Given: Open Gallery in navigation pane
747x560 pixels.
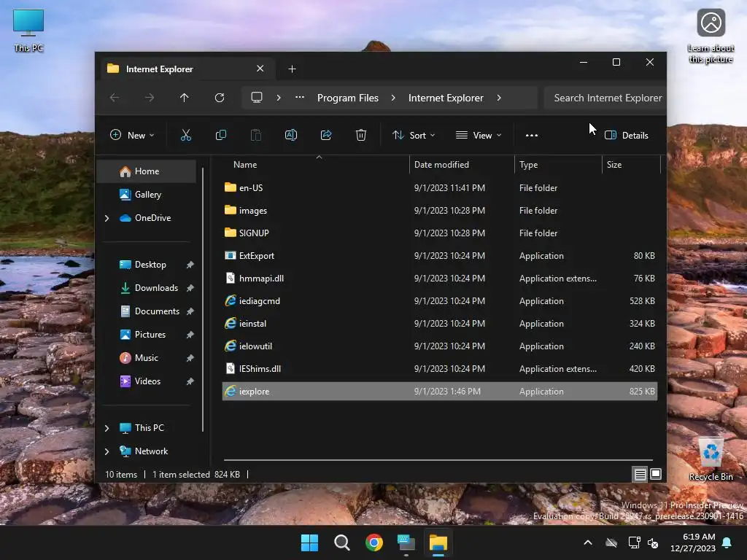Looking at the screenshot, I should pyautogui.click(x=147, y=195).
